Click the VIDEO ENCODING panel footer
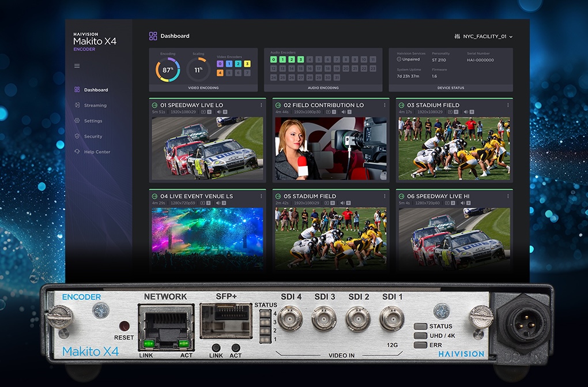 click(203, 88)
